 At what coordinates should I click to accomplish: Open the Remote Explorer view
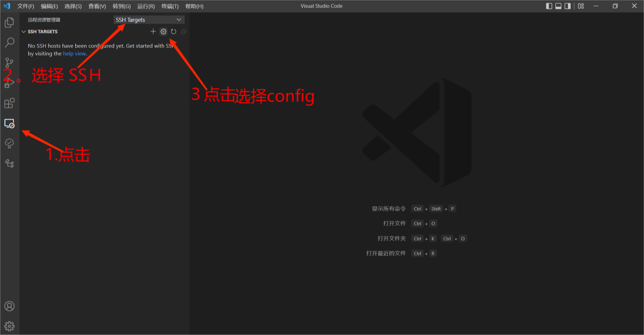pyautogui.click(x=9, y=124)
